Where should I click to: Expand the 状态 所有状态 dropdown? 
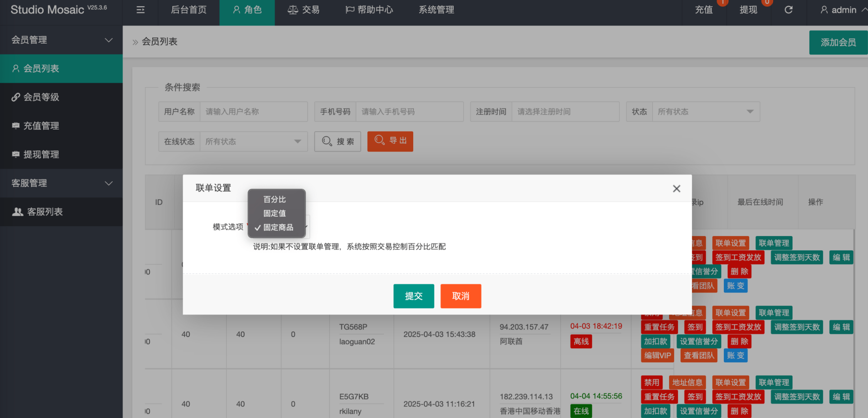pos(705,112)
